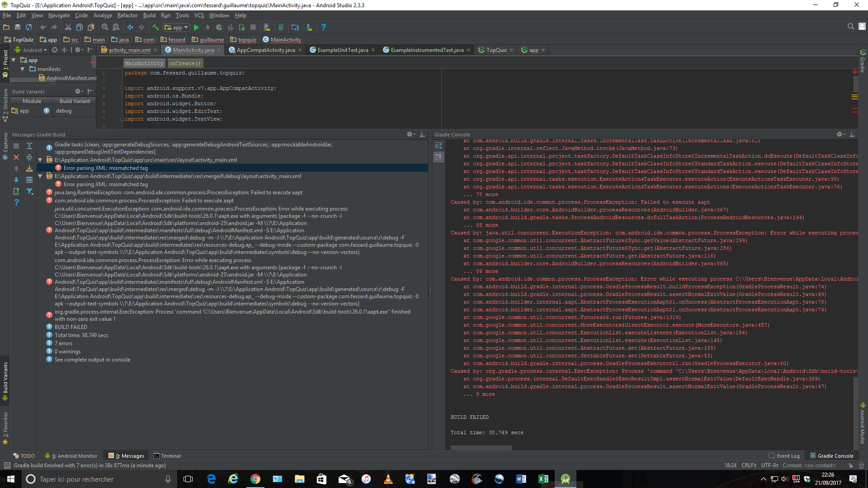868x488 pixels.
Task: Run the app with the green play button
Action: pyautogui.click(x=197, y=27)
